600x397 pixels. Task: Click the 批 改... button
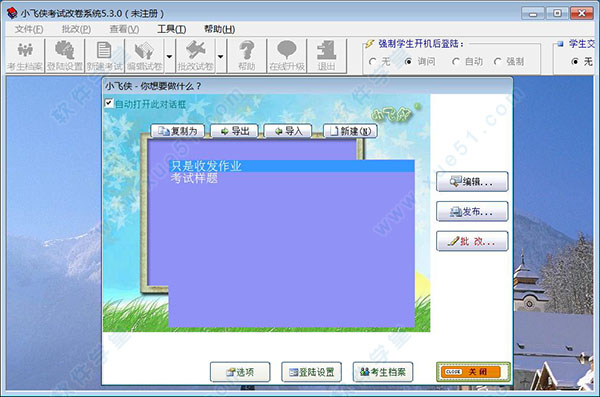(x=472, y=241)
